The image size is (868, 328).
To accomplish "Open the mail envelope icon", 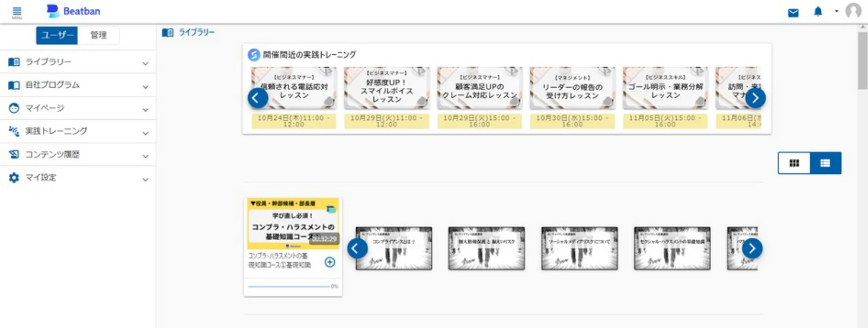I will tap(793, 13).
